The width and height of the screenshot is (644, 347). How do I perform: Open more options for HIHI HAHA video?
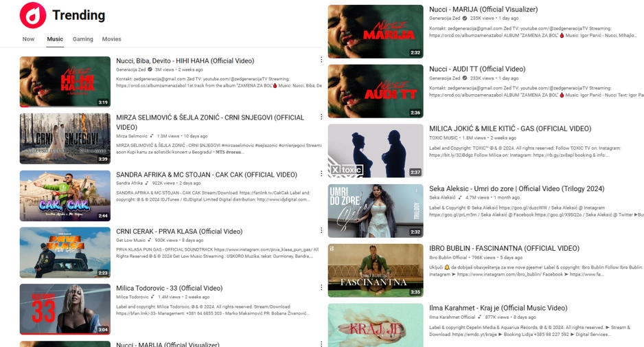[x=321, y=60]
